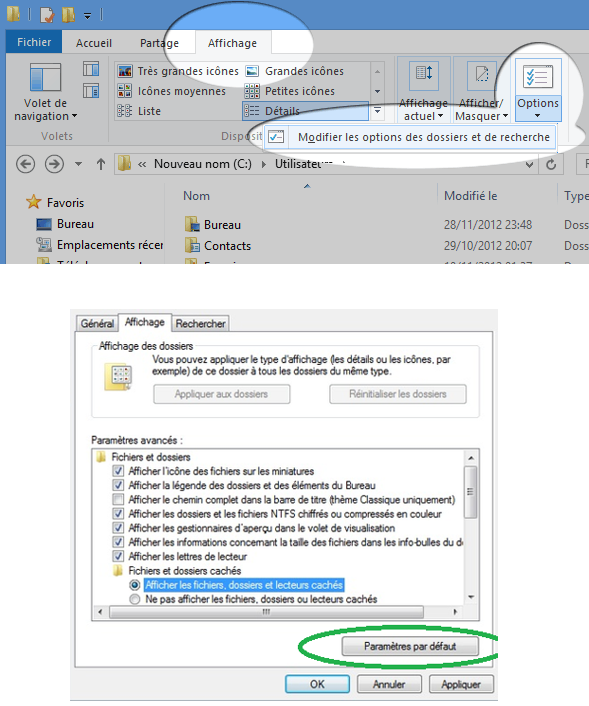
Task: Switch to Rechercher tab in dialog
Action: click(x=200, y=323)
